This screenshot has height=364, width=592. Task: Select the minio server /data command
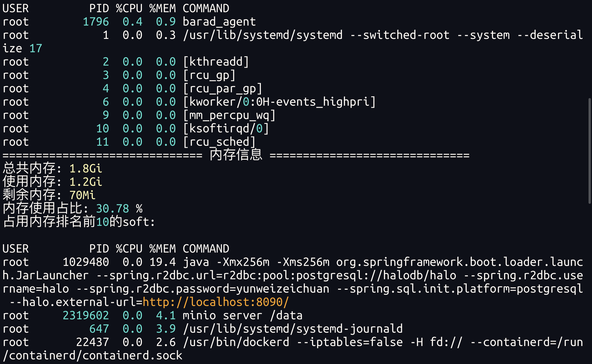point(243,316)
